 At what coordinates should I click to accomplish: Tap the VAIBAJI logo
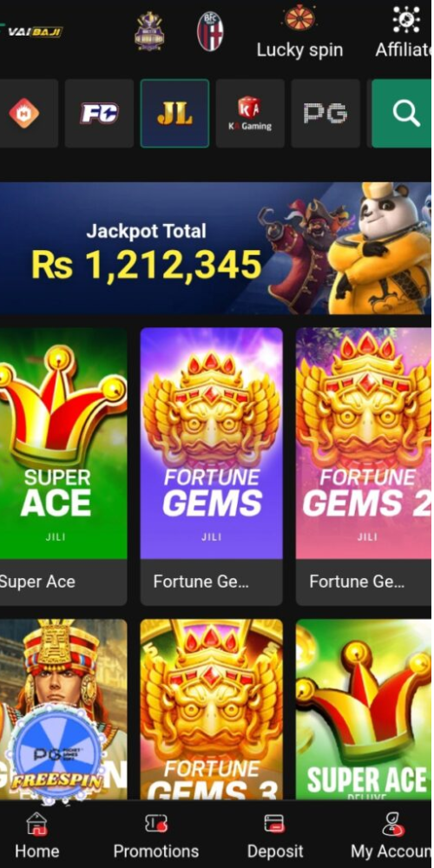33,31
